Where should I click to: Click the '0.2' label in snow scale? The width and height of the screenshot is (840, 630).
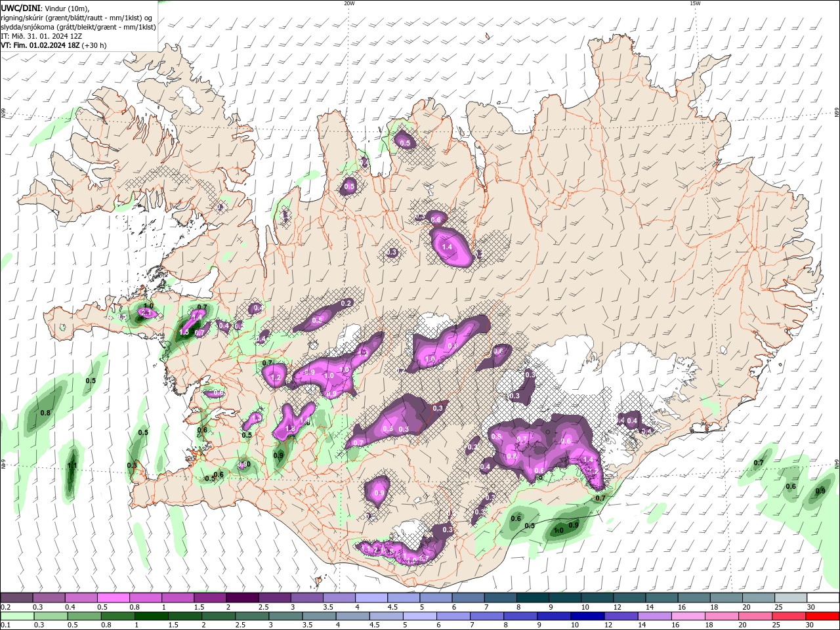(x=5, y=607)
